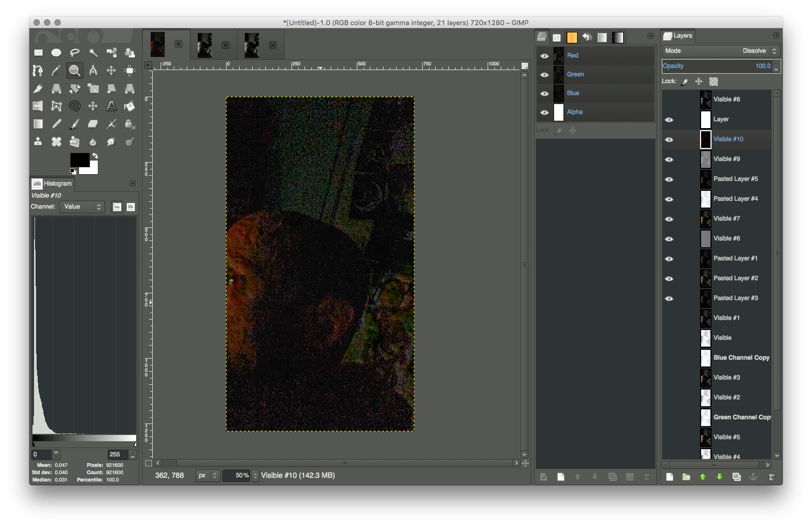The image size is (812, 527).
Task: Hide the Pasted Layer #5 layer
Action: point(669,179)
